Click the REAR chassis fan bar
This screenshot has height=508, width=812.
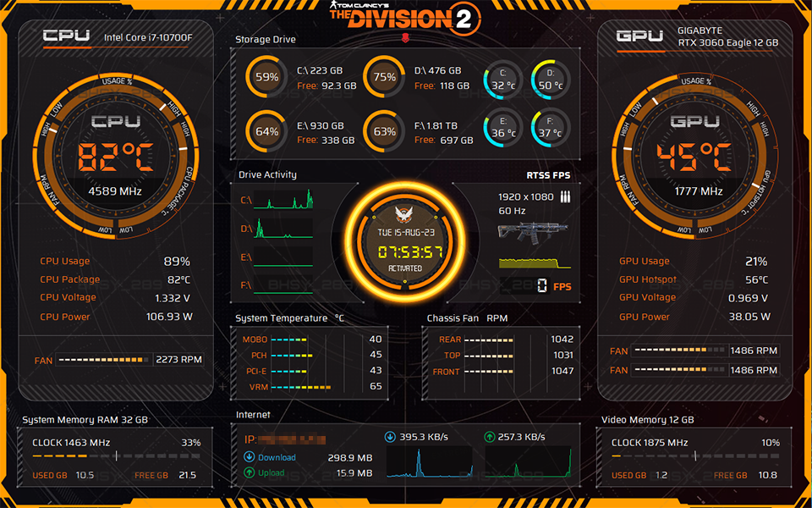[488, 340]
